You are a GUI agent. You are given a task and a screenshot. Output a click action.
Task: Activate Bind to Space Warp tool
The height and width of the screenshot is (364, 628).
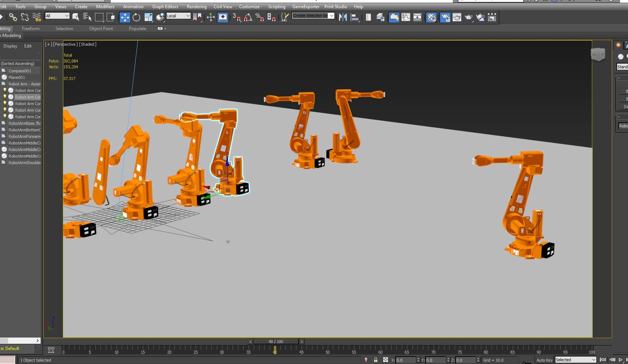click(x=36, y=17)
